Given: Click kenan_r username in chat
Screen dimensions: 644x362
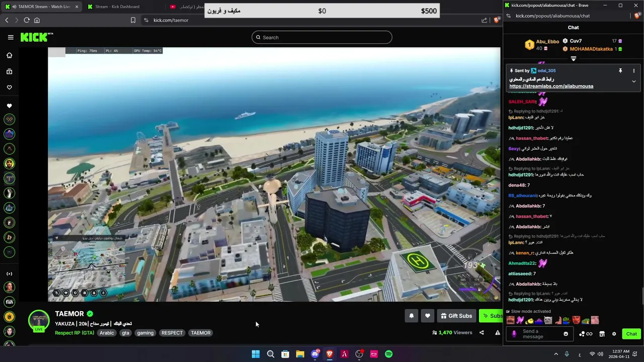Looking at the screenshot, I should [x=524, y=253].
